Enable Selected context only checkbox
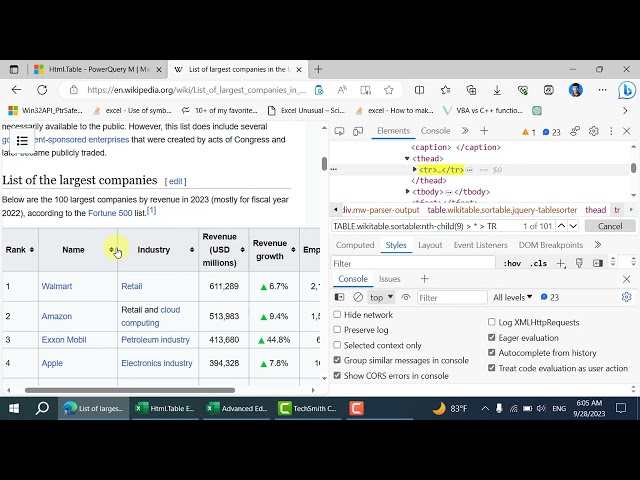Image resolution: width=640 pixels, height=480 pixels. (337, 345)
